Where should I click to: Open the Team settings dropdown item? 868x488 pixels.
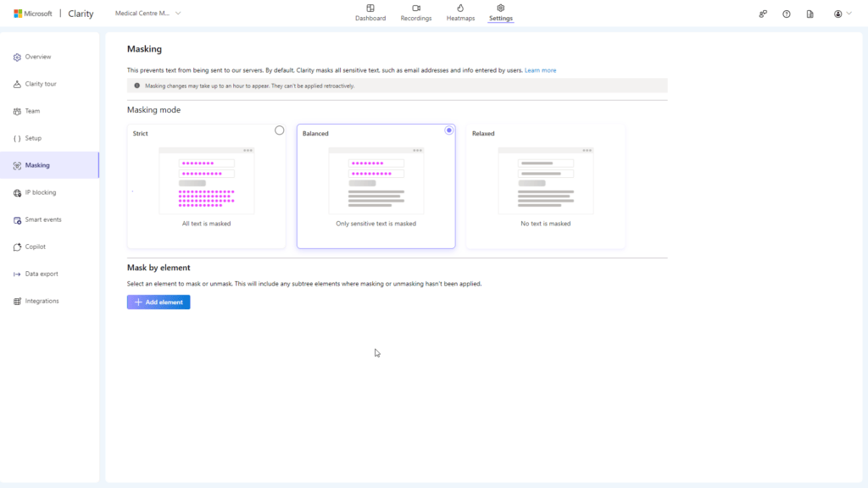pyautogui.click(x=31, y=111)
